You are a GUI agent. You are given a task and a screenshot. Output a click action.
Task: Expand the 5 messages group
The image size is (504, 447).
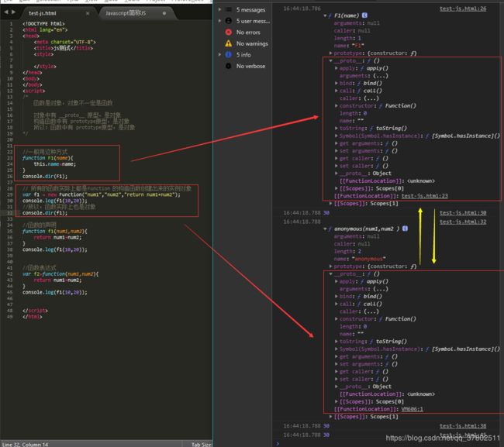pyautogui.click(x=220, y=9)
